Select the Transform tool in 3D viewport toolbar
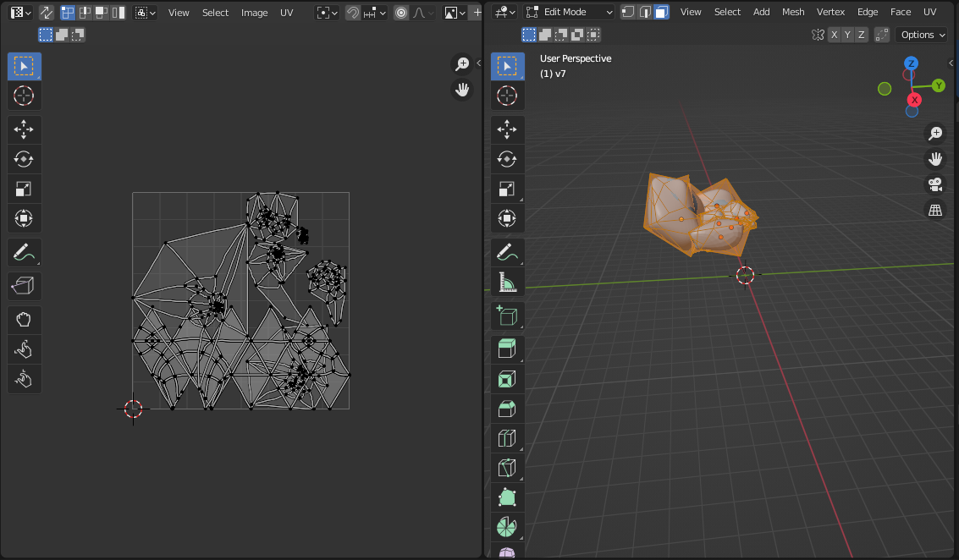959x560 pixels. tap(507, 218)
